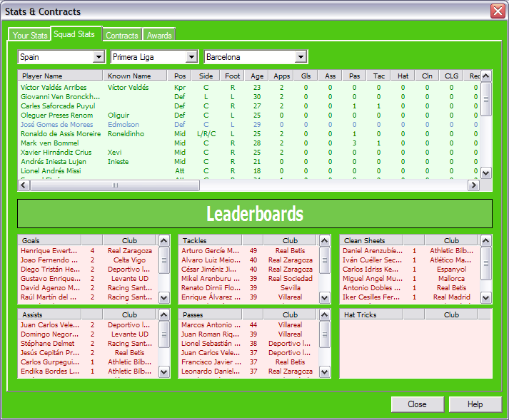Expand the Primera Liga league dropdown
509x420 pixels.
click(191, 57)
